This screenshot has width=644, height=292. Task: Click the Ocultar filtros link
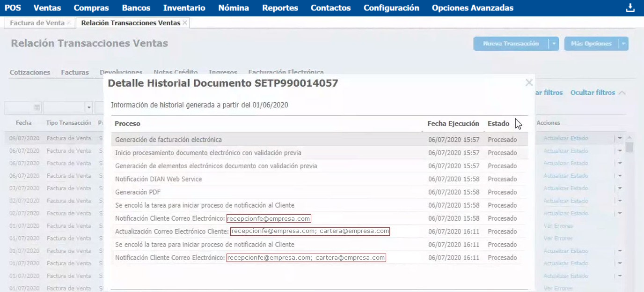[593, 93]
